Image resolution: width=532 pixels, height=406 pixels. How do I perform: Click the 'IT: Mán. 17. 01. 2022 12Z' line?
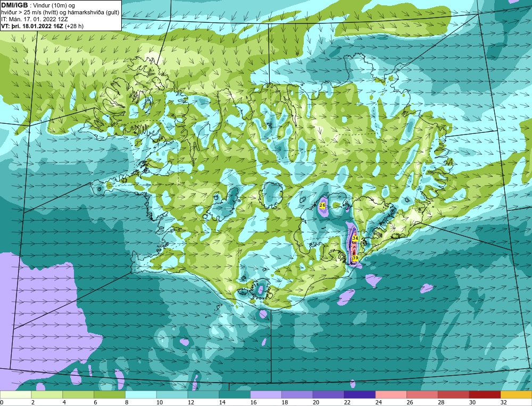34,19
